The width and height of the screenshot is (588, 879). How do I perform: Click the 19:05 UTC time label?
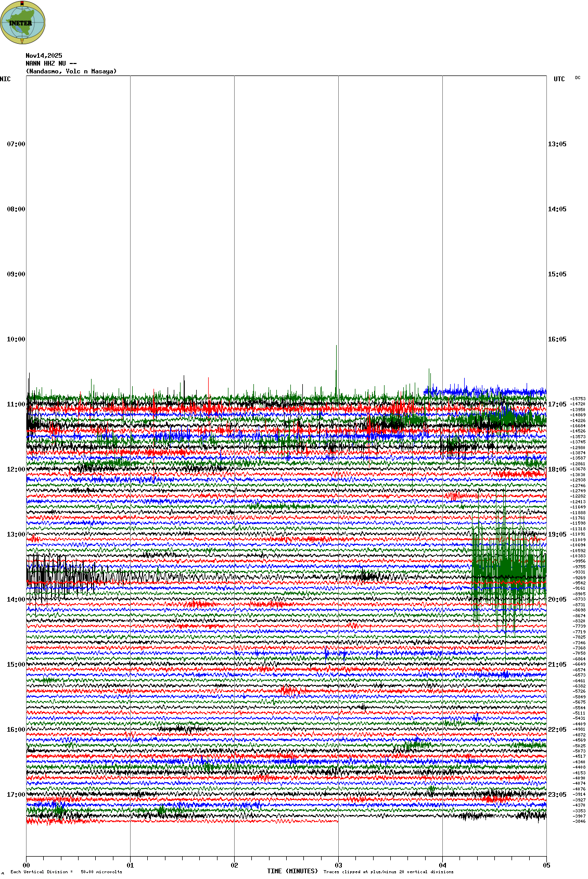click(557, 534)
